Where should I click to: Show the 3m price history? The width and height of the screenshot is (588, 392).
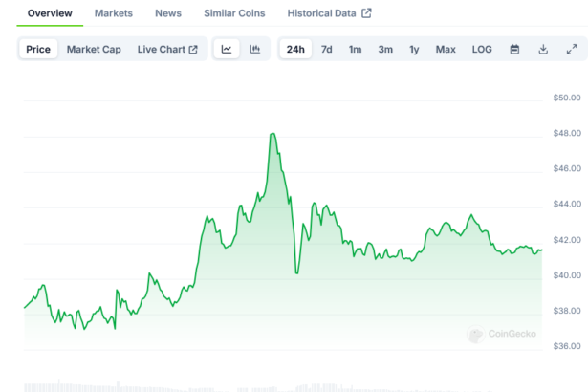coord(385,49)
